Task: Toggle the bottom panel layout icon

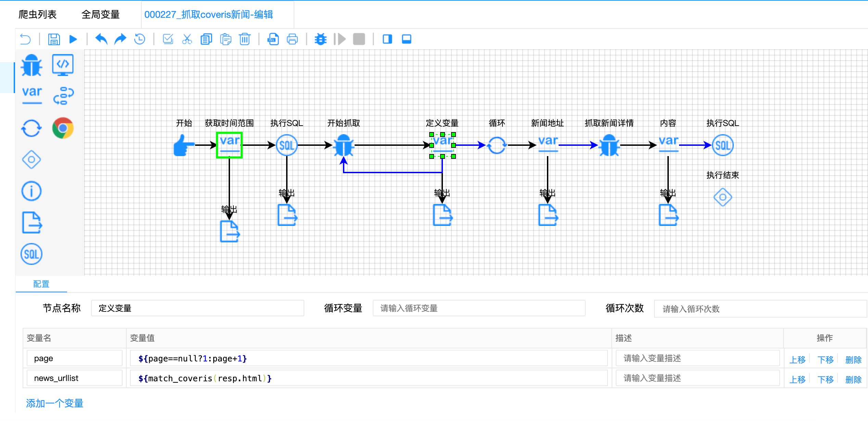Action: tap(406, 39)
